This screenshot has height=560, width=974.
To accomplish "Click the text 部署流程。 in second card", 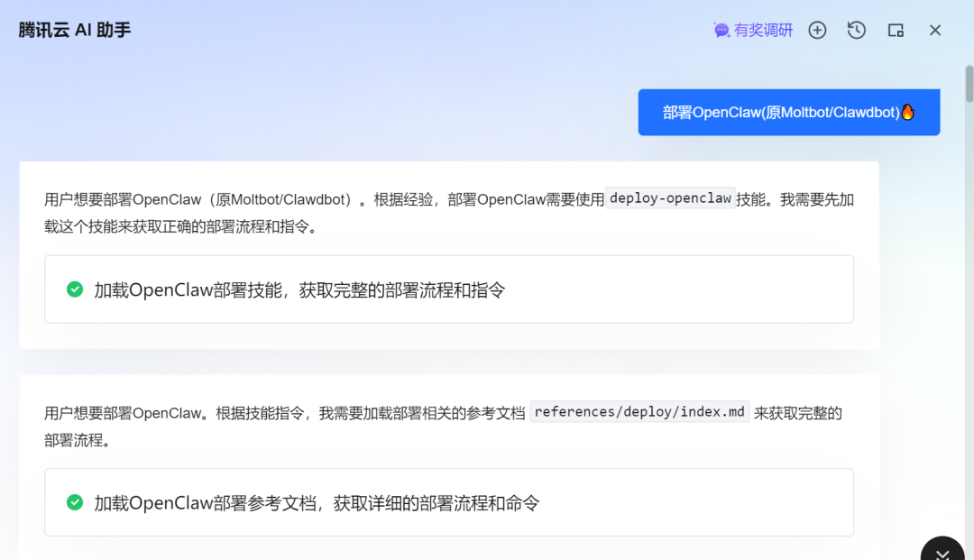I will point(77,440).
